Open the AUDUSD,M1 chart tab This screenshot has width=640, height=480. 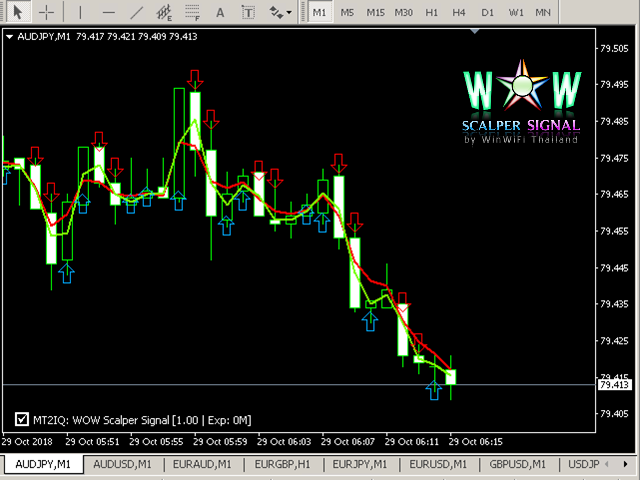122,464
